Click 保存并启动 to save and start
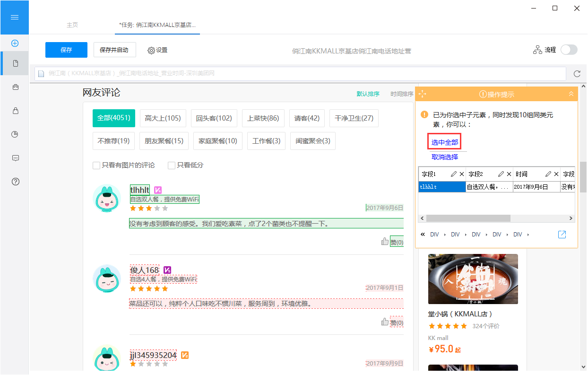The image size is (588, 375). click(115, 50)
